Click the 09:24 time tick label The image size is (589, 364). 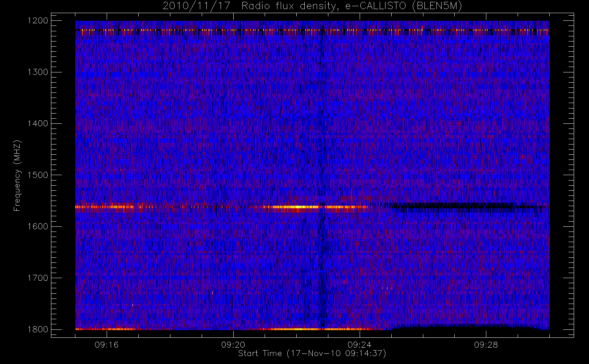click(360, 344)
